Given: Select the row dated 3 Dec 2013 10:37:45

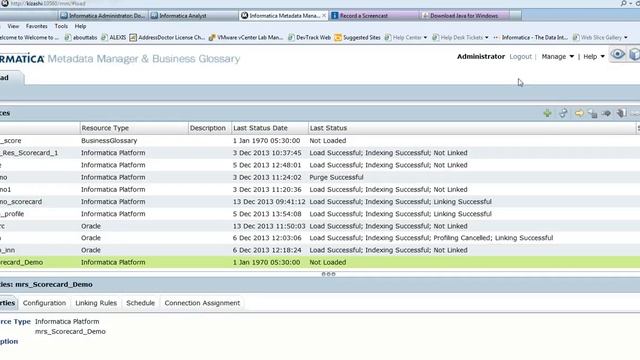Looking at the screenshot, I should point(320,153).
